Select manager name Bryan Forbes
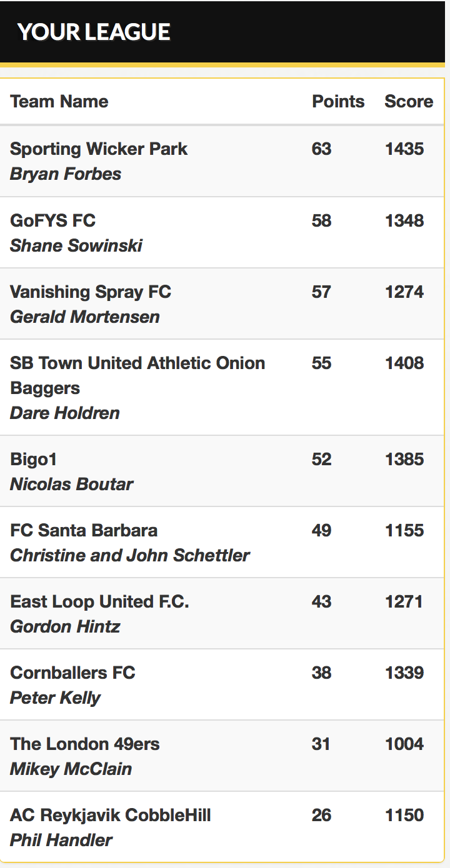 pos(66,174)
